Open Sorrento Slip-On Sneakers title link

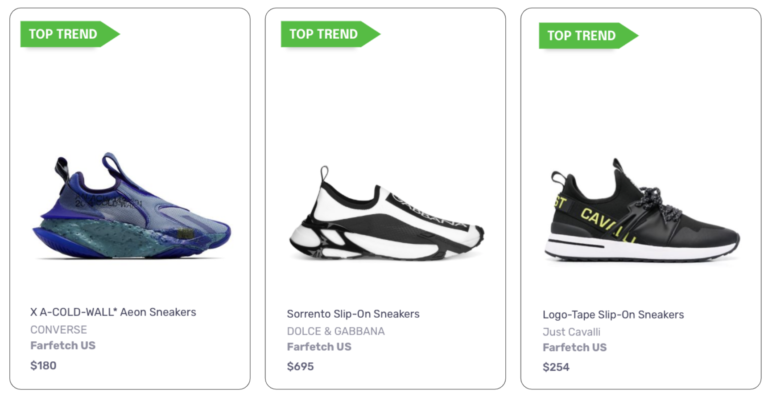(353, 314)
